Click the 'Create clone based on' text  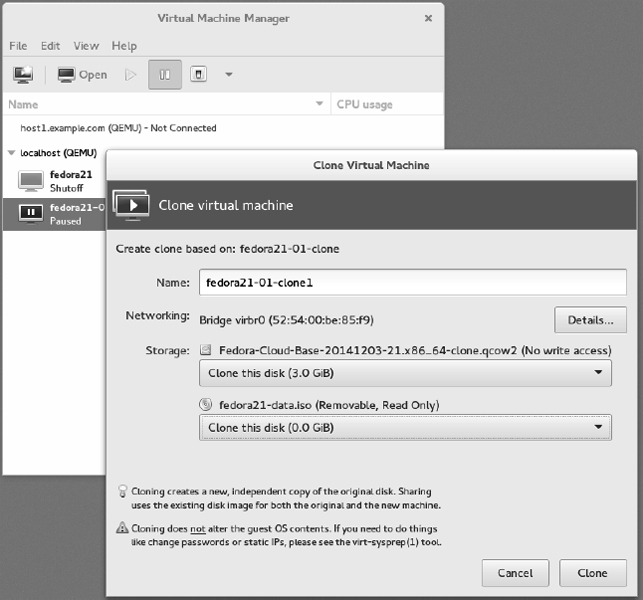click(228, 249)
